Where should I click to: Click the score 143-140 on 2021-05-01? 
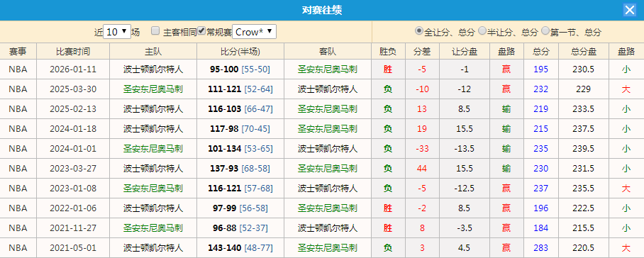tap(224, 248)
